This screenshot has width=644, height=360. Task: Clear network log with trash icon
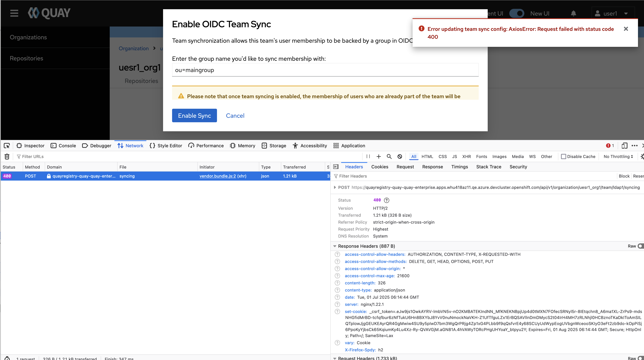(7, 156)
